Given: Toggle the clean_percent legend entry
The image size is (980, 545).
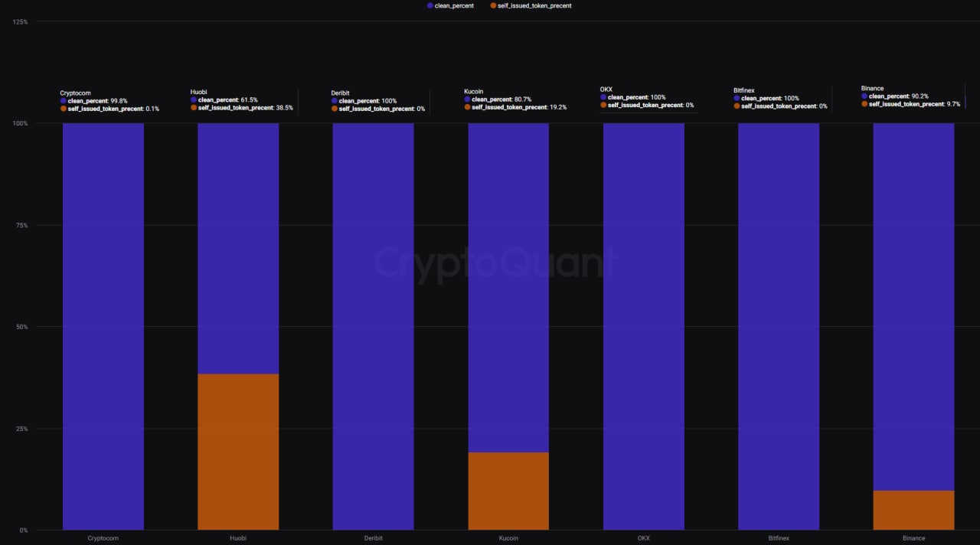Looking at the screenshot, I should pyautogui.click(x=450, y=5).
